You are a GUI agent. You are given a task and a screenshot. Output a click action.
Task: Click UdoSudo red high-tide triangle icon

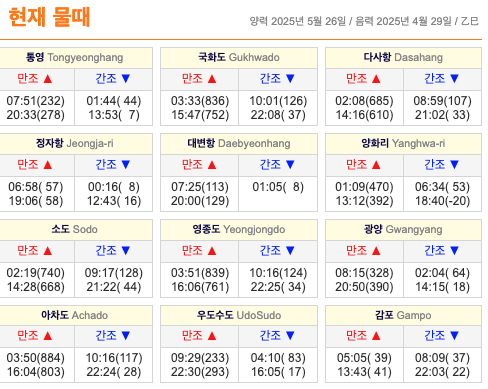[212, 336]
